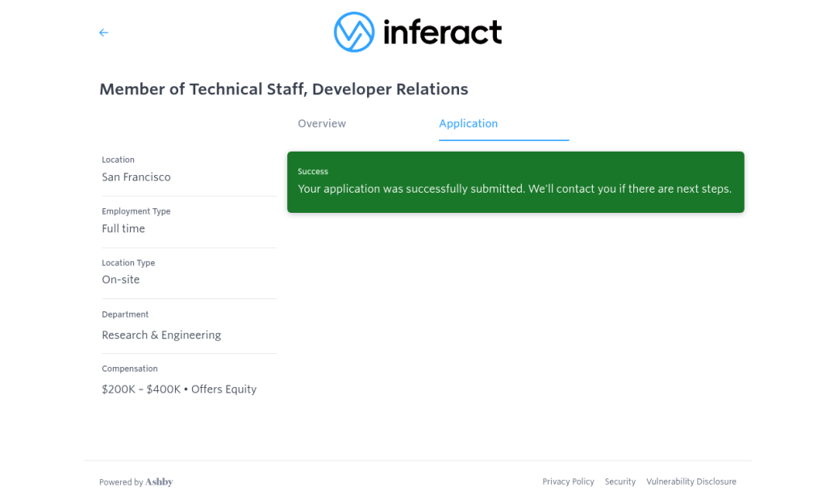
Task: Click the On-site location type value
Action: pyautogui.click(x=121, y=280)
